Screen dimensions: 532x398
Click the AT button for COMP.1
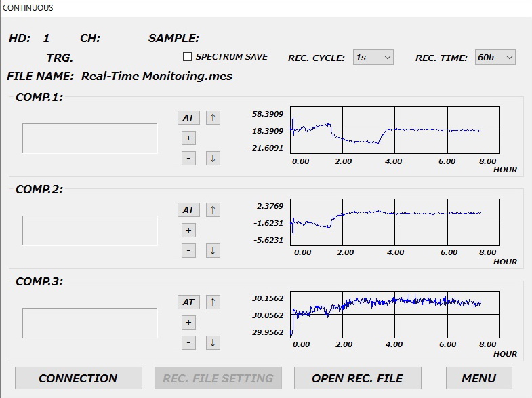(188, 117)
